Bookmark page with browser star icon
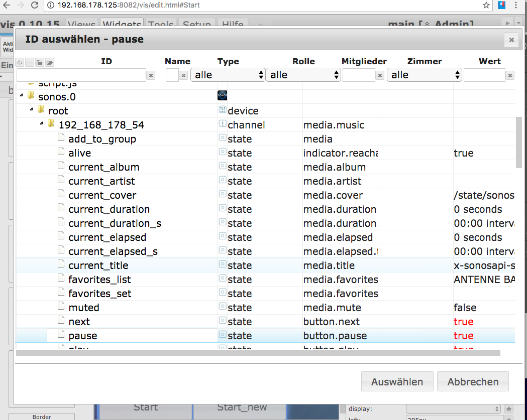527x420 pixels. pos(486,5)
